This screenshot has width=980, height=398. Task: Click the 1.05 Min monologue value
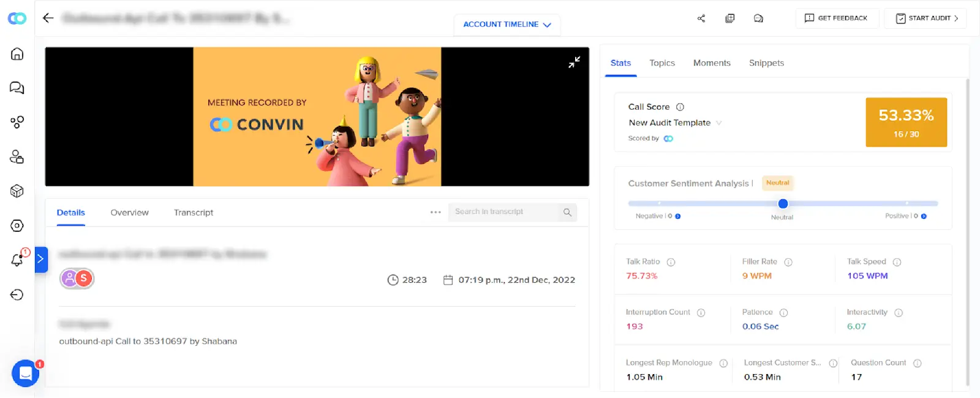[x=644, y=377]
